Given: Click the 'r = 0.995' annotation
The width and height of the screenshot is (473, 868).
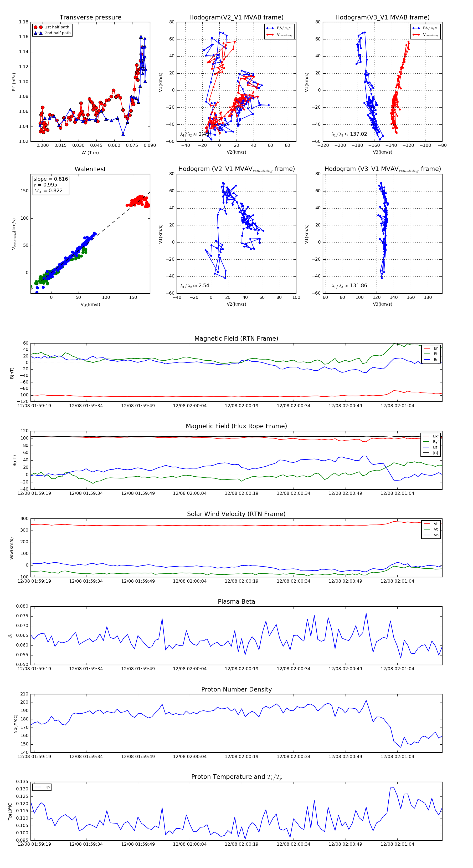Looking at the screenshot, I should [45, 185].
